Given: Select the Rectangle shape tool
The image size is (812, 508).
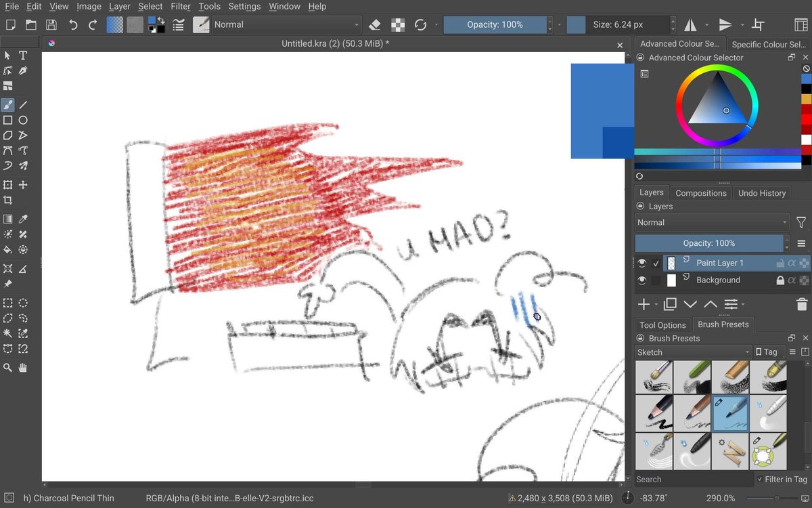Looking at the screenshot, I should [8, 120].
